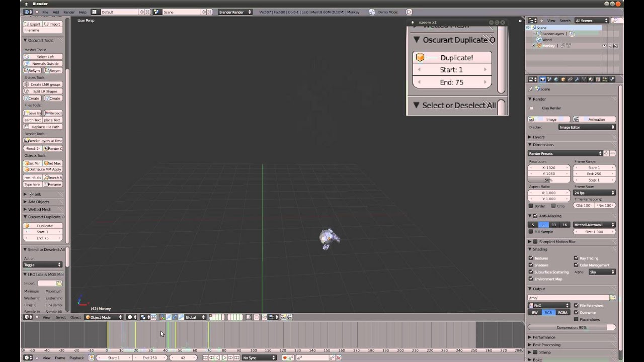Image resolution: width=644 pixels, height=362 pixels.
Task: Click the Select Left button
Action: point(43,57)
